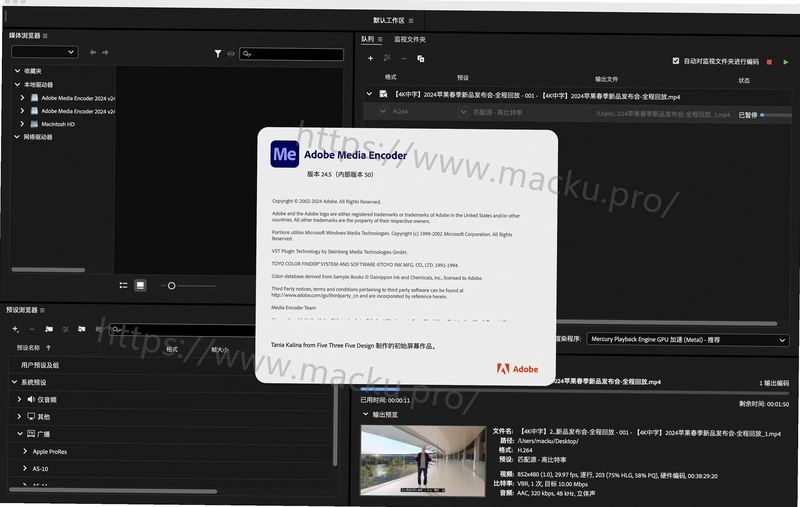The image size is (800, 507).
Task: Open the H.264 format dropdown
Action: (x=383, y=111)
